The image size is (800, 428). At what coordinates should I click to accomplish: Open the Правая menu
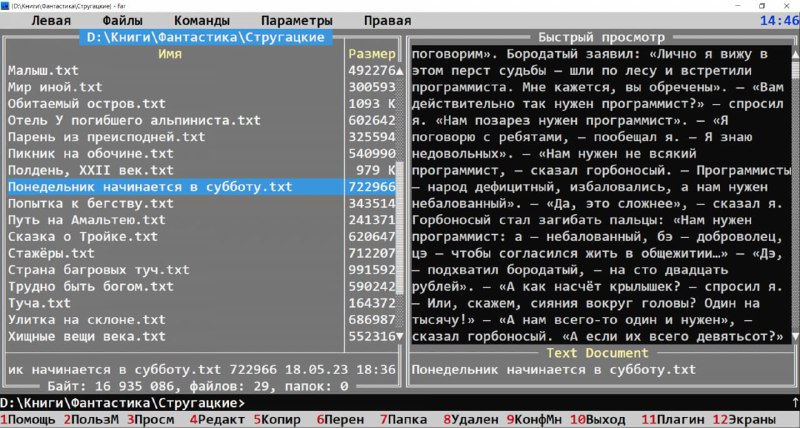click(387, 21)
